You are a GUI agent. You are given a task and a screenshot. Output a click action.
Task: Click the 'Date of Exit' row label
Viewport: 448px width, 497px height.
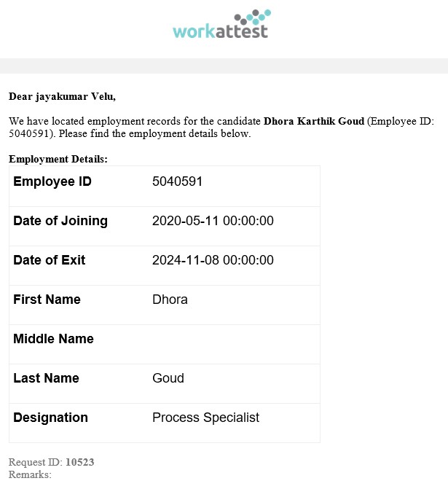point(49,260)
